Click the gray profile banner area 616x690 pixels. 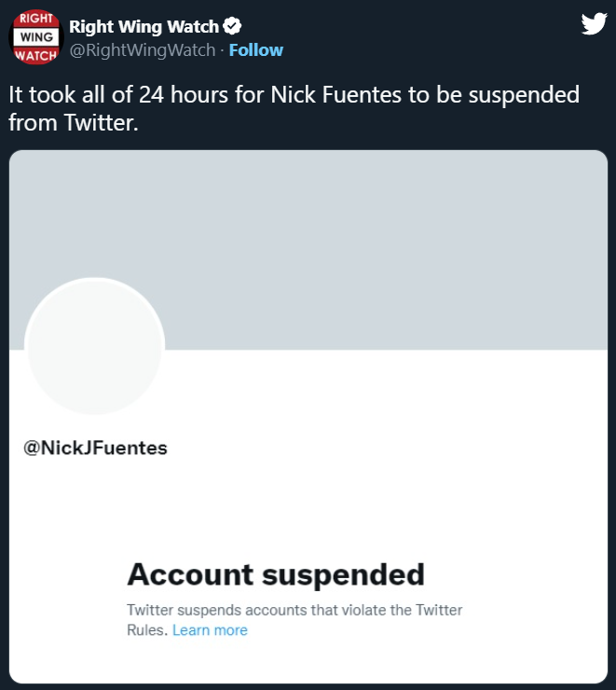(373, 247)
